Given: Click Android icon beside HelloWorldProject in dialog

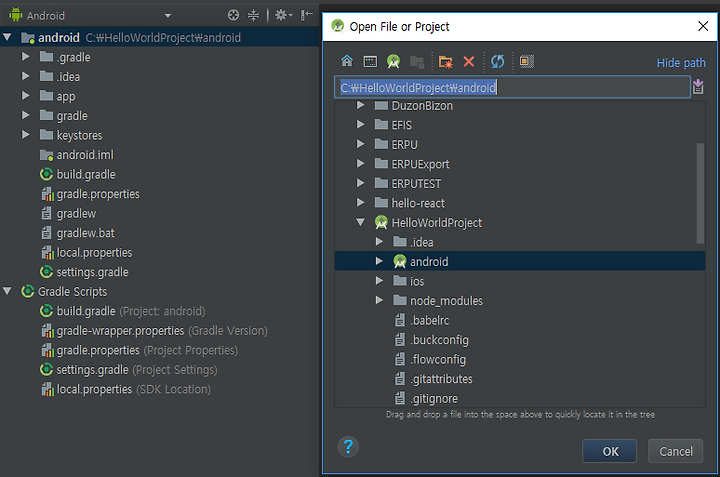Looking at the screenshot, I should pos(381,223).
